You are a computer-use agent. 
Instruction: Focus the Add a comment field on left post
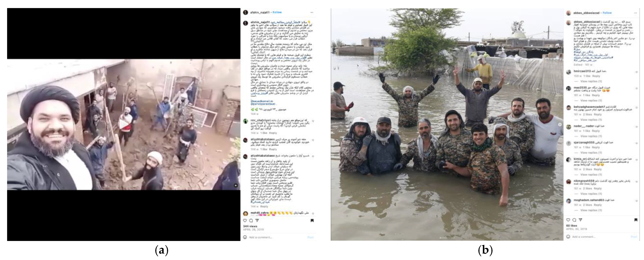tap(275, 237)
